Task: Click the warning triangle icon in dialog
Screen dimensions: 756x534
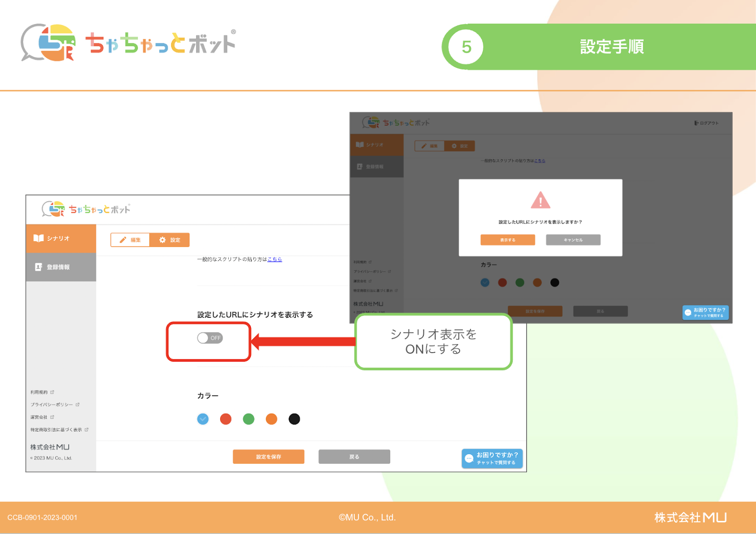Action: point(541,200)
